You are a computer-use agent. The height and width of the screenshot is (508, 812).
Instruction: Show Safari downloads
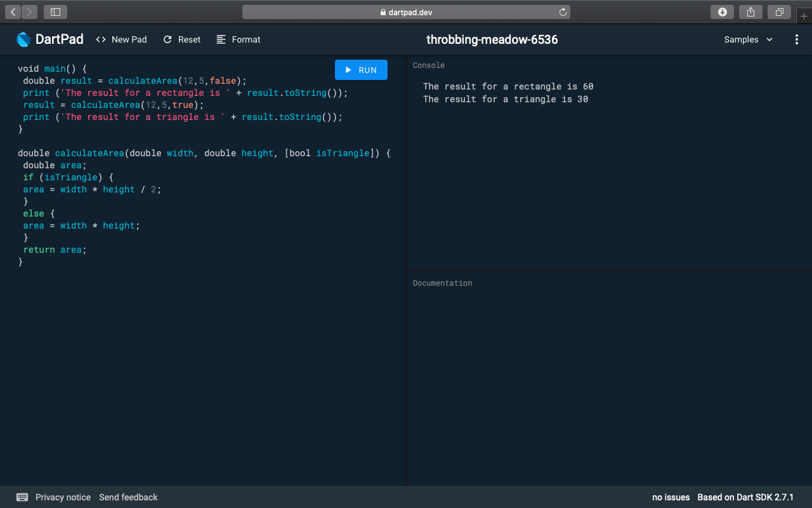[x=722, y=12]
